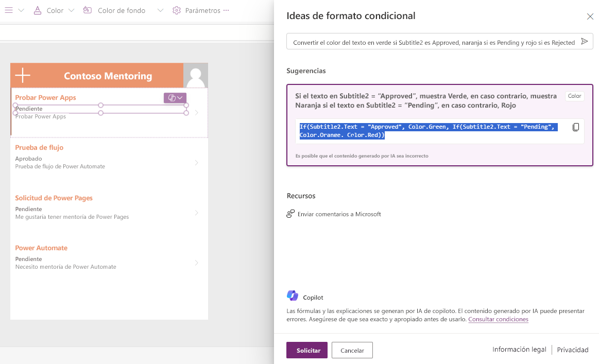This screenshot has width=599, height=364.
Task: Click the Aprobado status text
Action: [x=29, y=159]
